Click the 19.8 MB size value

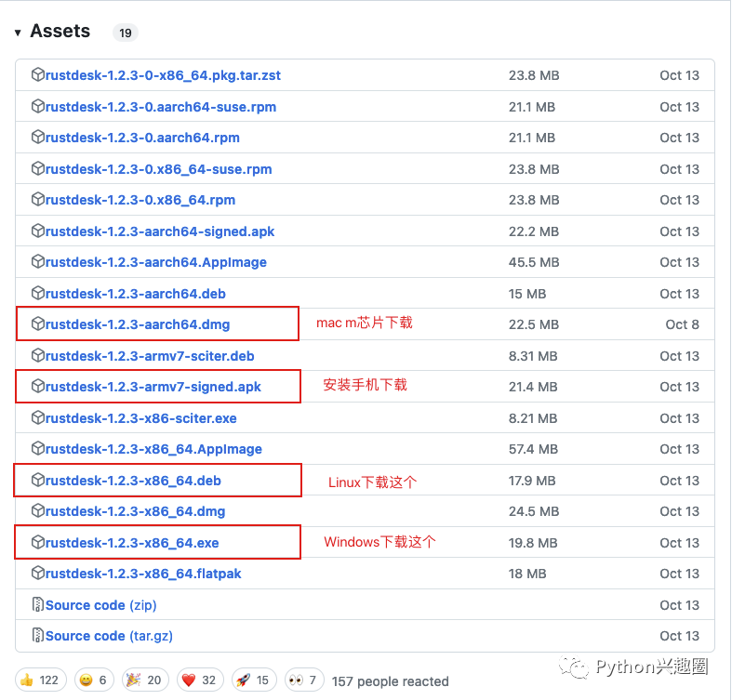(533, 543)
